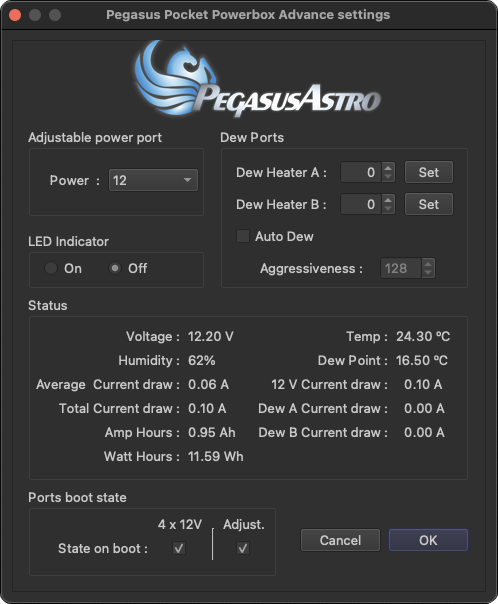The width and height of the screenshot is (498, 604).
Task: Click the Temp value 24.30 °C
Action: (x=423, y=336)
